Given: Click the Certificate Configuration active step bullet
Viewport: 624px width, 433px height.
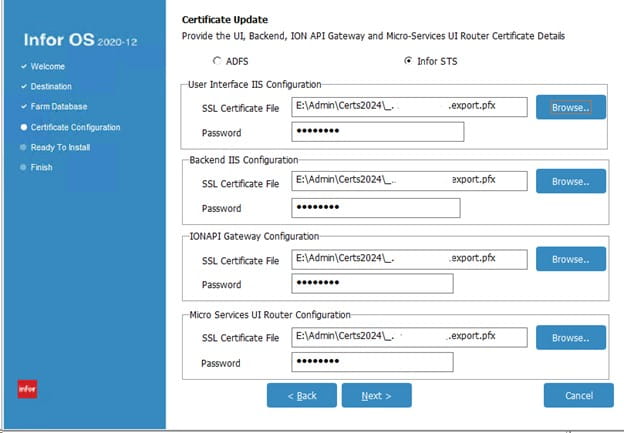Looking at the screenshot, I should (23, 127).
